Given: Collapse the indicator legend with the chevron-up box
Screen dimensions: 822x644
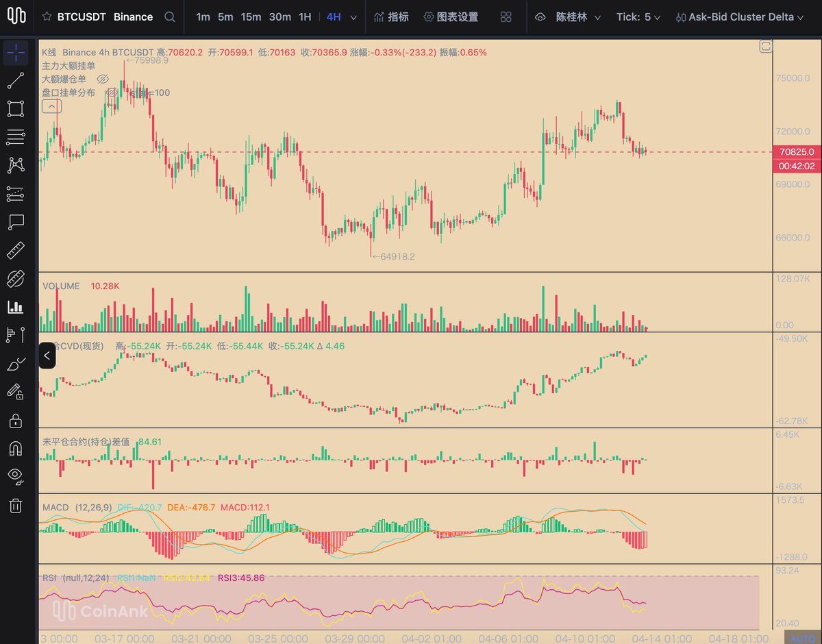Looking at the screenshot, I should pos(51,106).
